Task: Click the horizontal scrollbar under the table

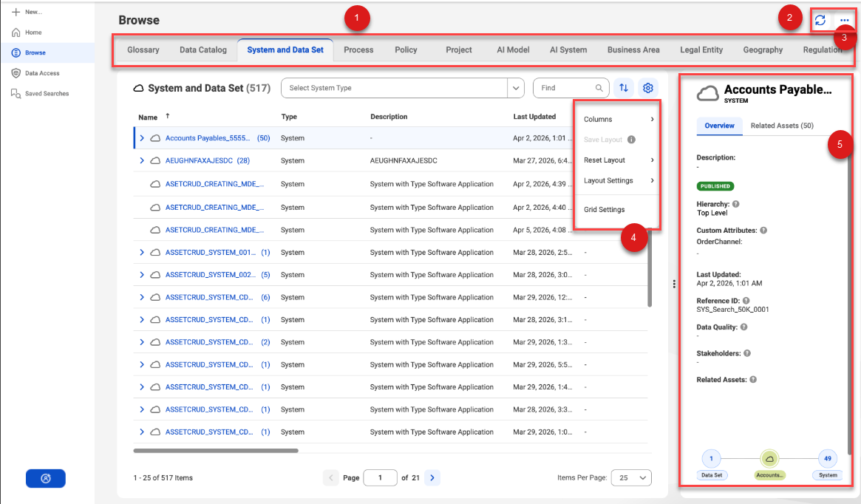Action: [x=216, y=451]
